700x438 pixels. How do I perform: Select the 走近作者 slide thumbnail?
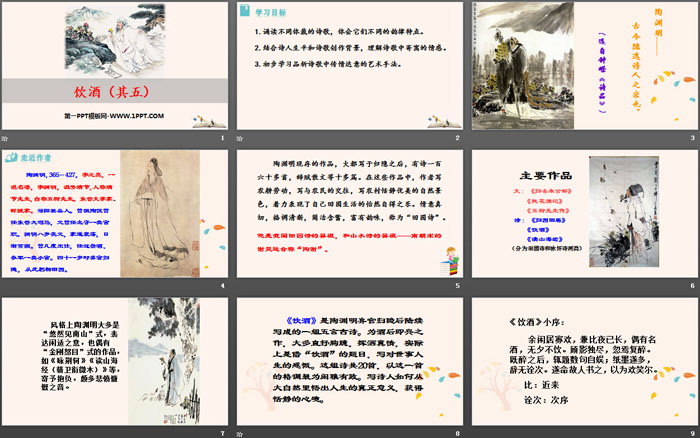pos(115,213)
